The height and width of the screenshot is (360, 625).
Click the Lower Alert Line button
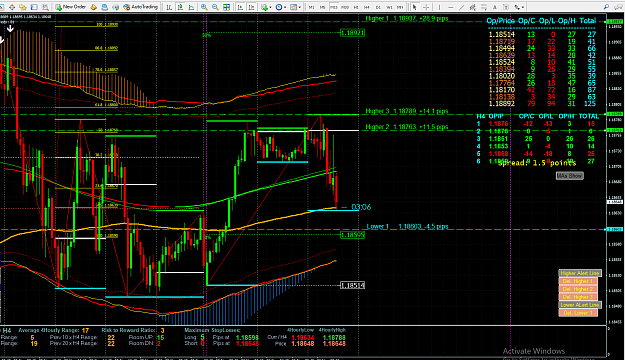click(580, 305)
